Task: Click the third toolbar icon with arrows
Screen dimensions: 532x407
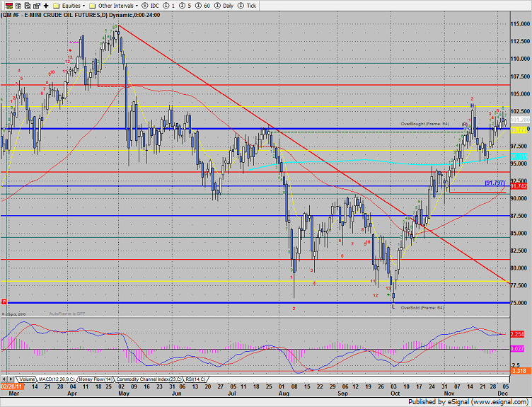Action: 28,6
